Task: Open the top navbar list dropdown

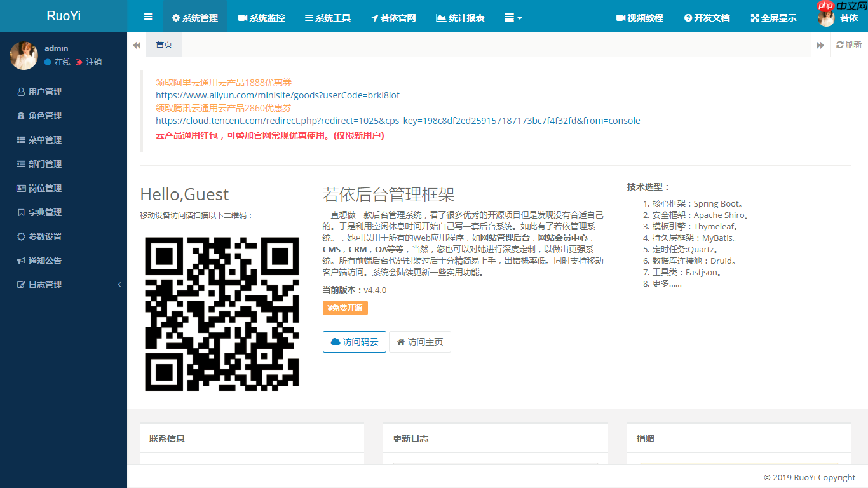Action: [x=513, y=18]
